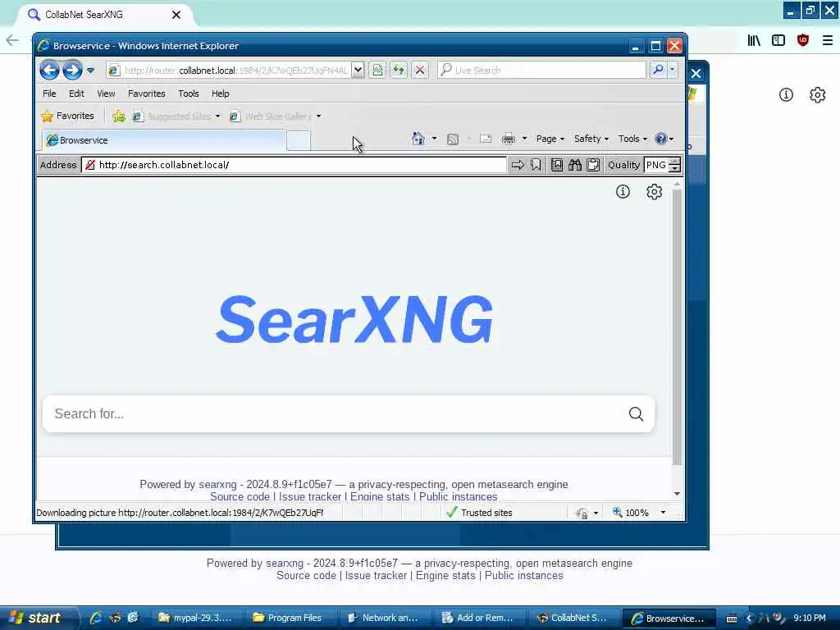Image resolution: width=840 pixels, height=630 pixels.
Task: Open the IE status bar zoom level dropdown
Action: 663,513
